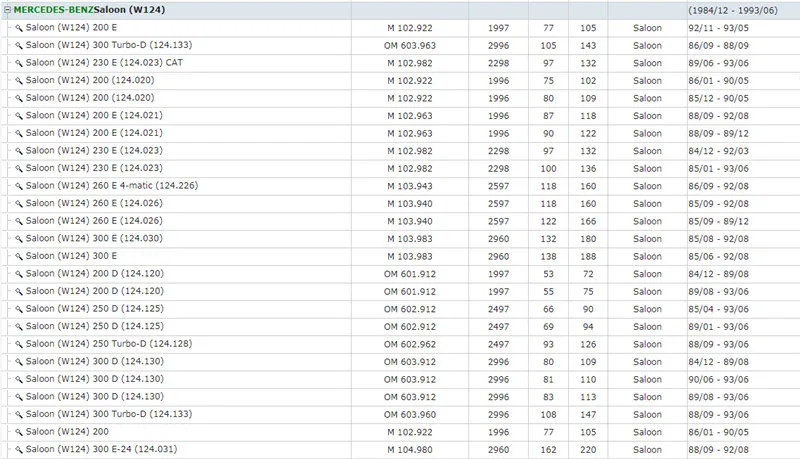The image size is (800, 459).
Task: Open details icon for 230 E (124.023) CAT
Action: point(19,63)
